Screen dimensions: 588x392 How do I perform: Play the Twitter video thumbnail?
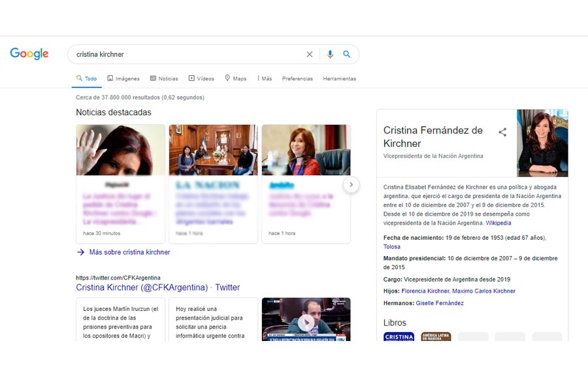[x=306, y=321]
